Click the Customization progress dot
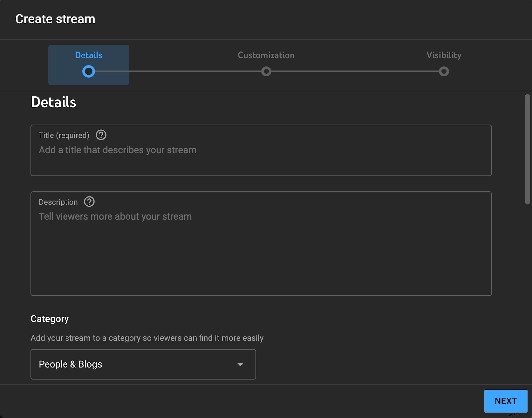 (266, 71)
